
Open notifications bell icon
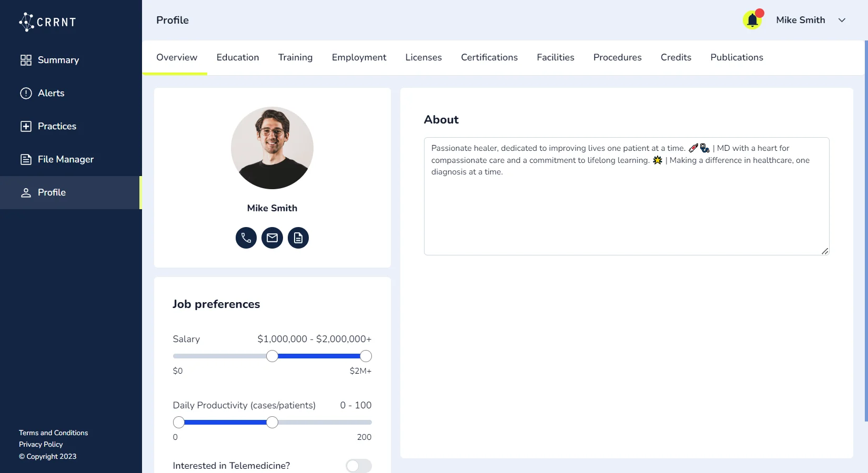(752, 20)
